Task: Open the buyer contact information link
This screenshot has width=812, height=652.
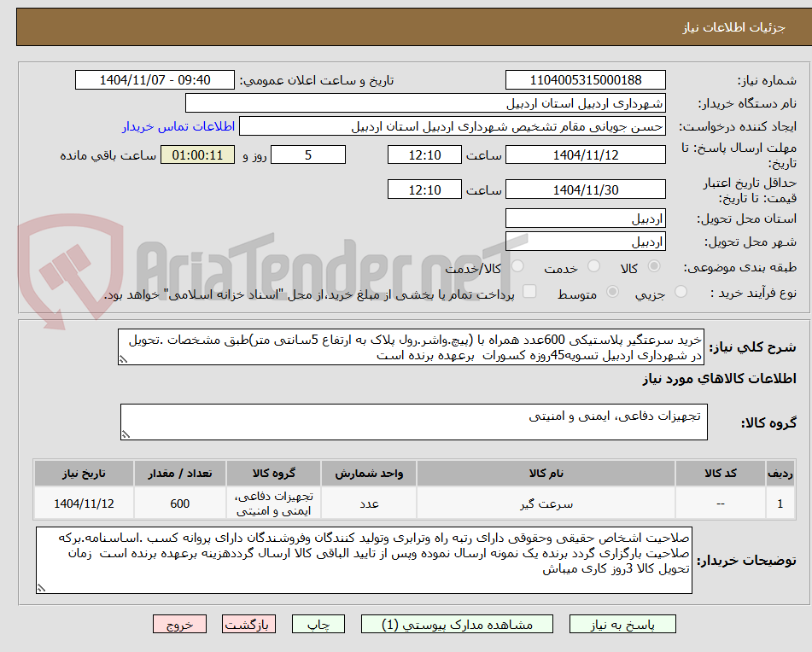Action: point(178,127)
